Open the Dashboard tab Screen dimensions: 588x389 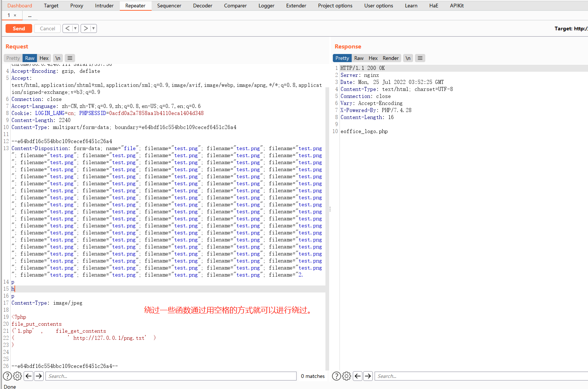point(20,6)
